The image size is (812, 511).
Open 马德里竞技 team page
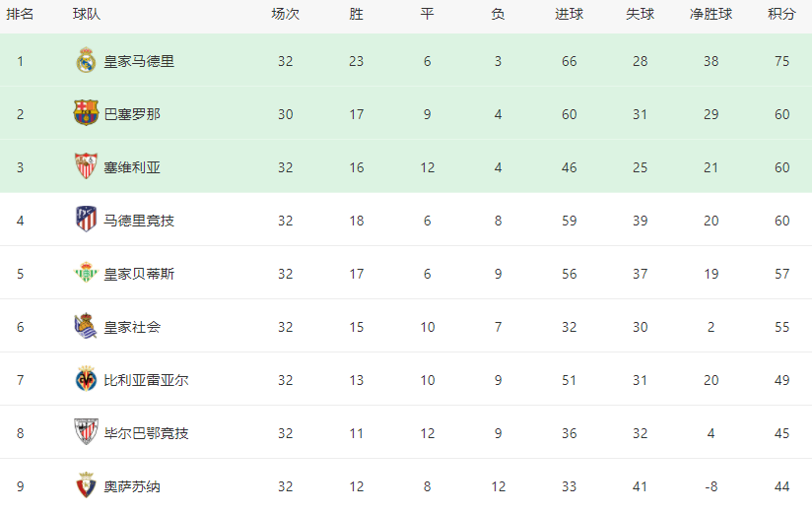click(139, 221)
